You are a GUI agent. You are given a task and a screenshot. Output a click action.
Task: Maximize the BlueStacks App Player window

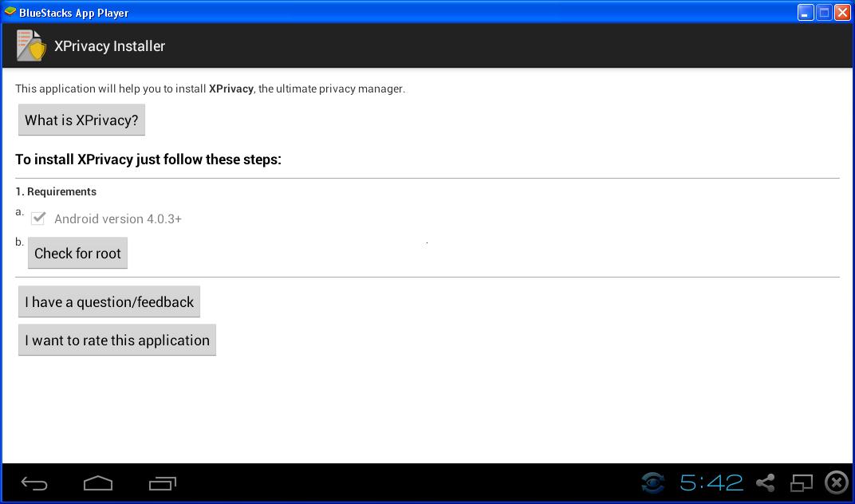[x=825, y=12]
